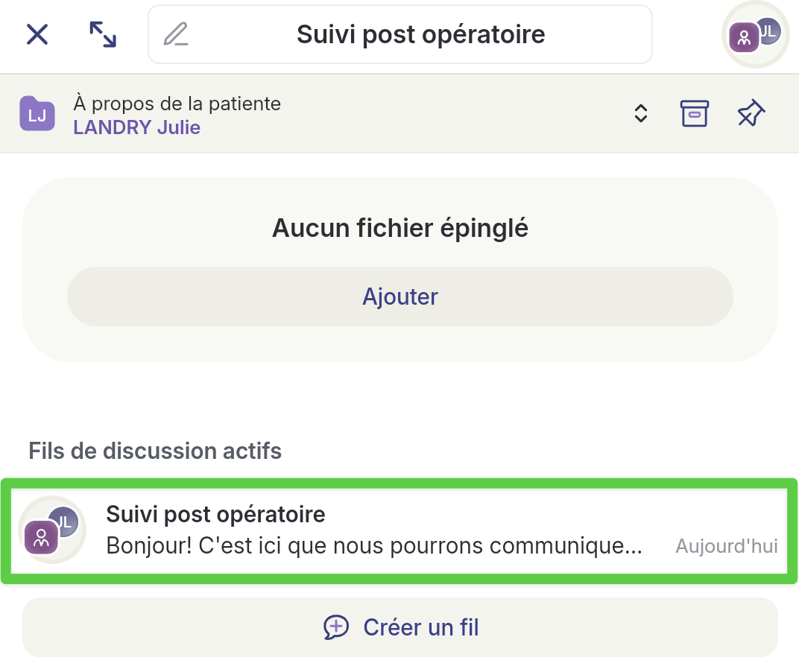This screenshot has height=672, width=799.
Task: Archive this conversation using the box icon
Action: pos(694,114)
